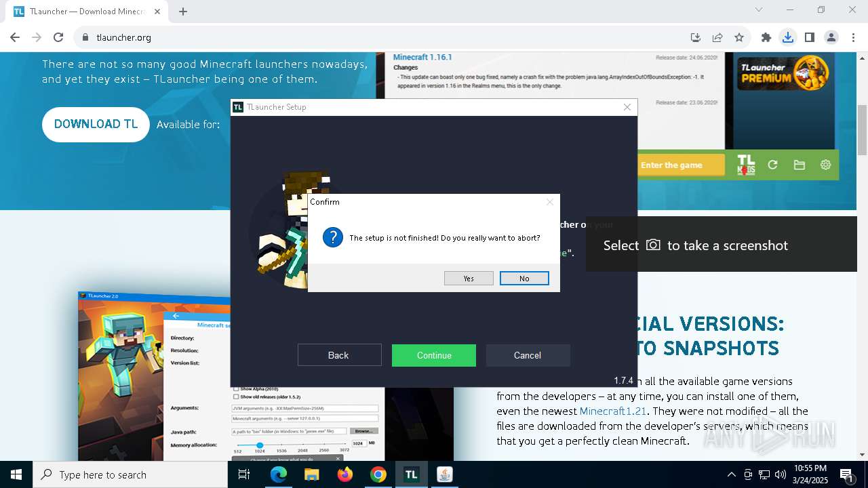
Task: Open a new Chrome tab
Action: 183,12
